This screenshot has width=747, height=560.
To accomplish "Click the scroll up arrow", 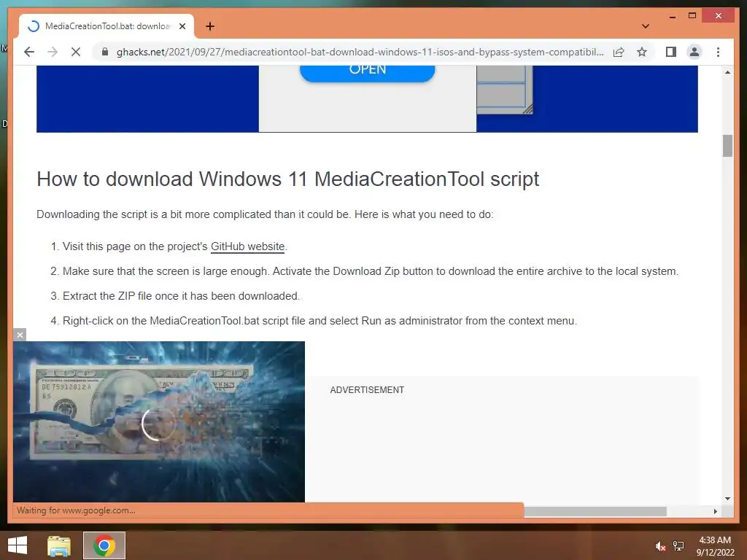I will point(727,72).
